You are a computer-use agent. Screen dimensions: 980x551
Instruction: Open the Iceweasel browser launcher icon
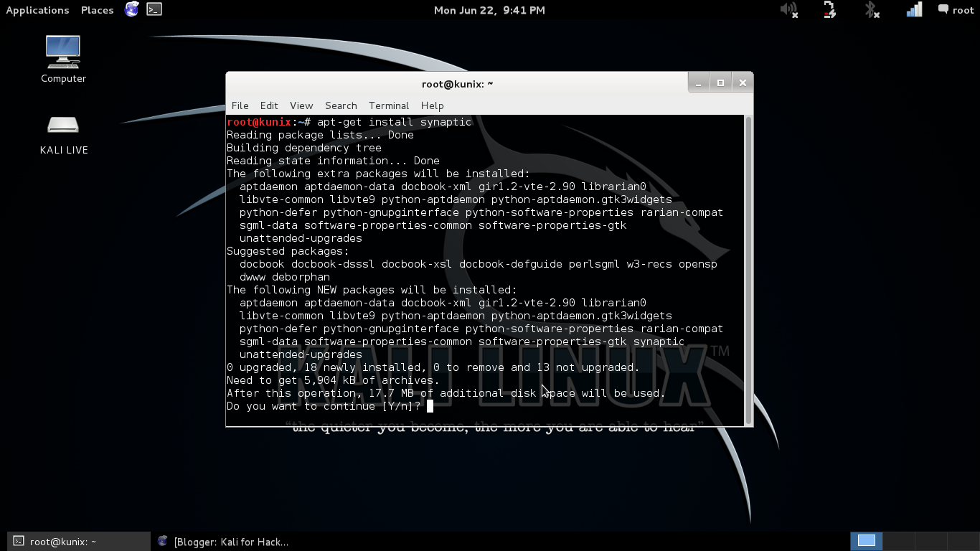pyautogui.click(x=131, y=9)
